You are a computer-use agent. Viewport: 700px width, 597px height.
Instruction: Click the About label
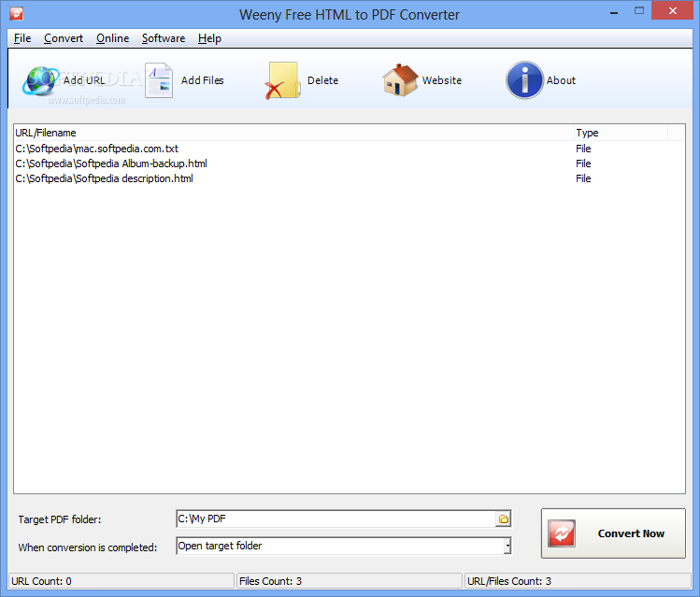(x=561, y=80)
